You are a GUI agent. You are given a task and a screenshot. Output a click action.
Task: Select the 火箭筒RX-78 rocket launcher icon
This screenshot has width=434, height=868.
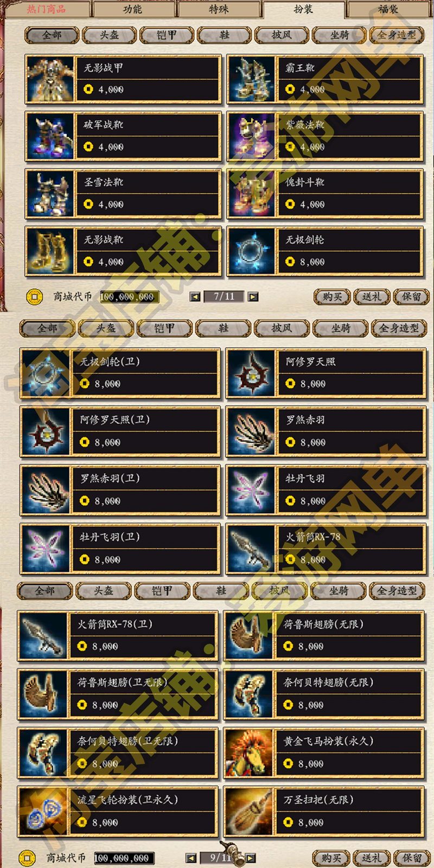[251, 549]
